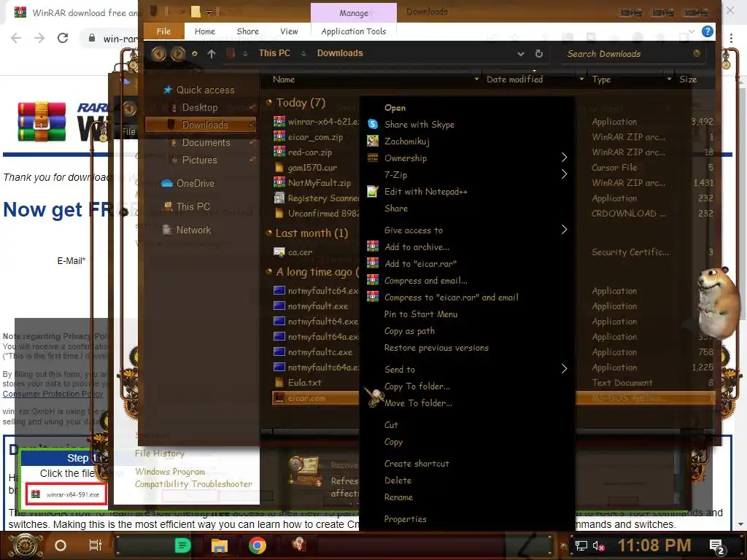Expand the Give access to submenu arrow
This screenshot has height=560, width=747.
[x=564, y=230]
